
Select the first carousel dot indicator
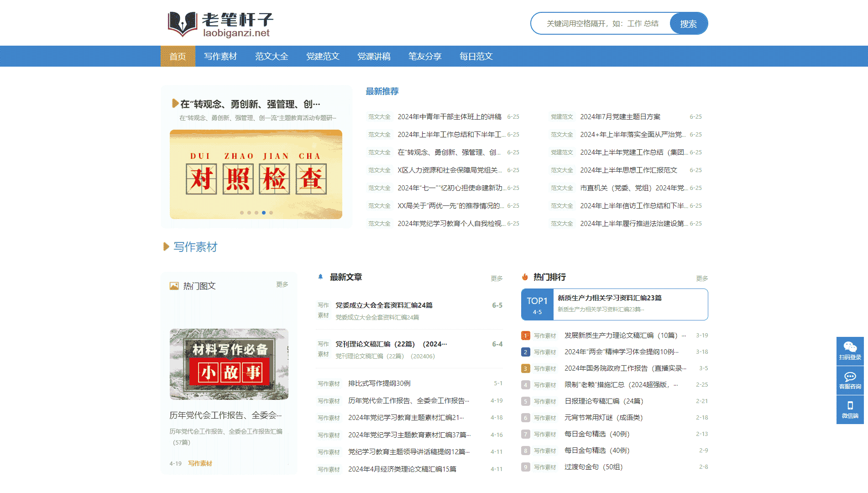click(x=242, y=213)
